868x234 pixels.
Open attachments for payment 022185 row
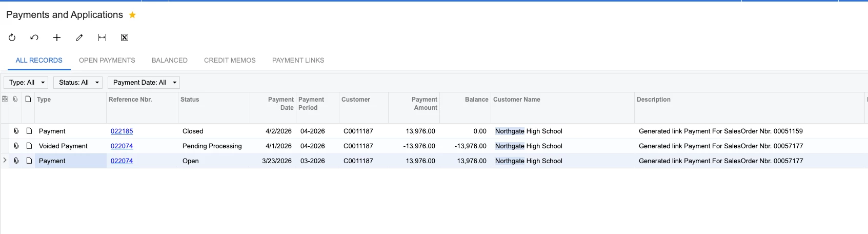tap(16, 131)
